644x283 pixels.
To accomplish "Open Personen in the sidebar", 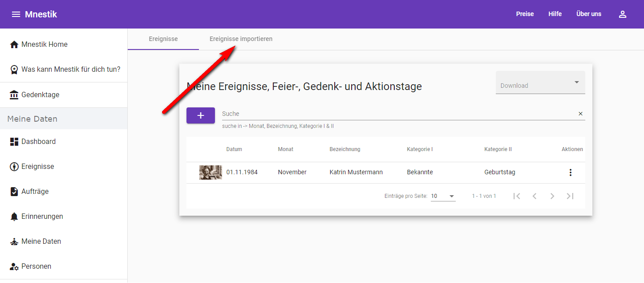I will tap(36, 267).
